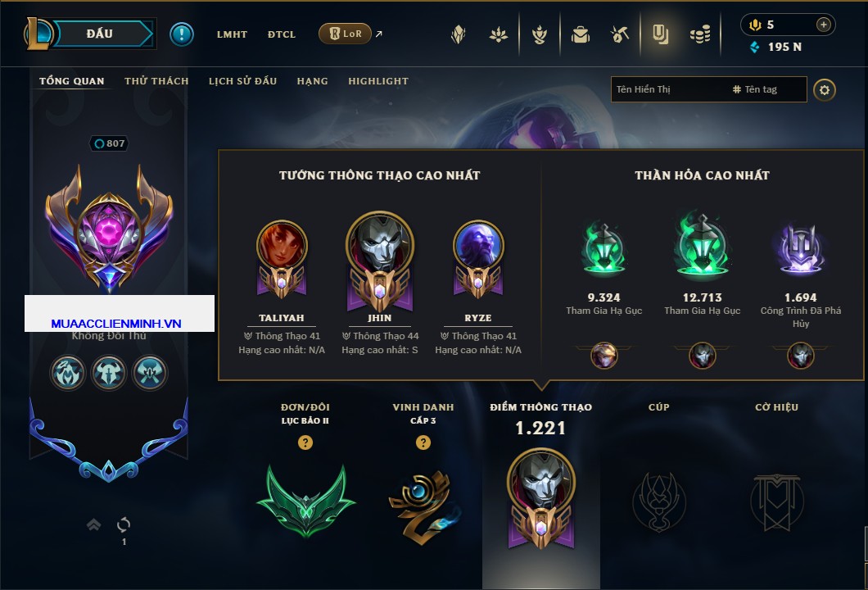
Task: Open the Collection backpack icon
Action: click(x=580, y=34)
